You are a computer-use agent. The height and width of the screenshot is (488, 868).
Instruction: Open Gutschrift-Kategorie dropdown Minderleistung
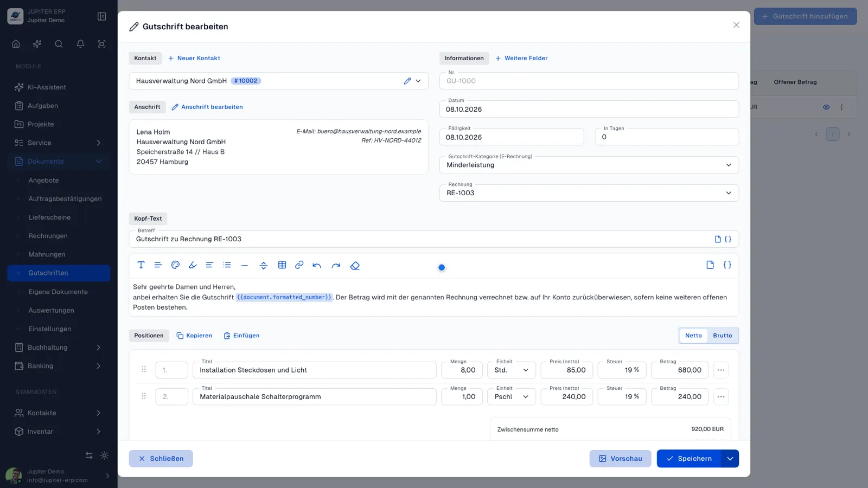pos(589,165)
